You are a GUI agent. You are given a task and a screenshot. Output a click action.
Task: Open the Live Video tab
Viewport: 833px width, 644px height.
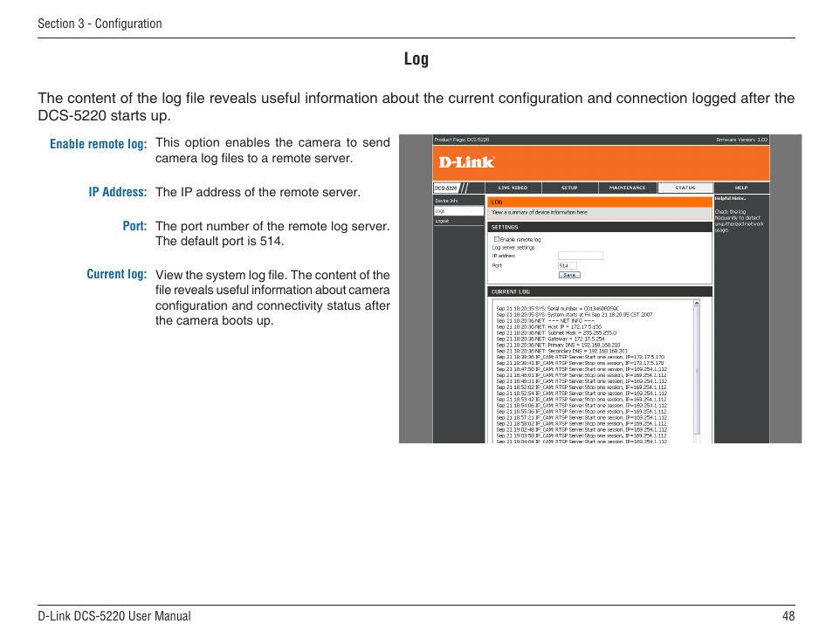513,188
